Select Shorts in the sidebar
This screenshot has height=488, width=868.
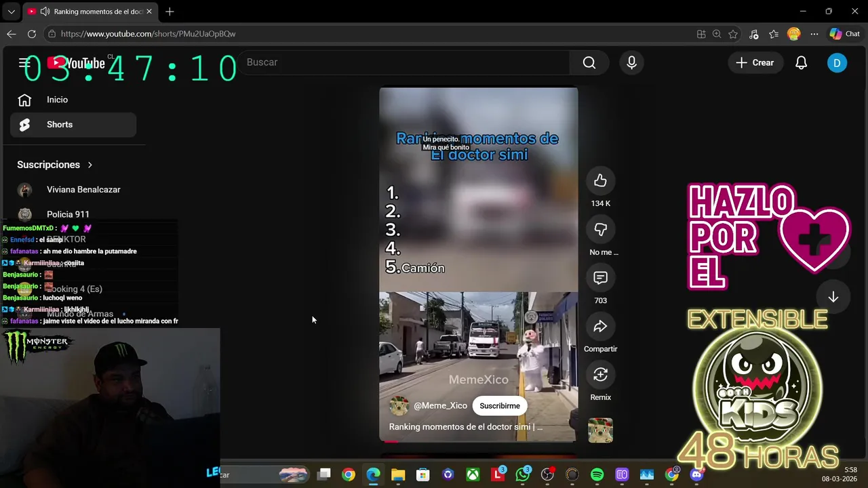73,125
